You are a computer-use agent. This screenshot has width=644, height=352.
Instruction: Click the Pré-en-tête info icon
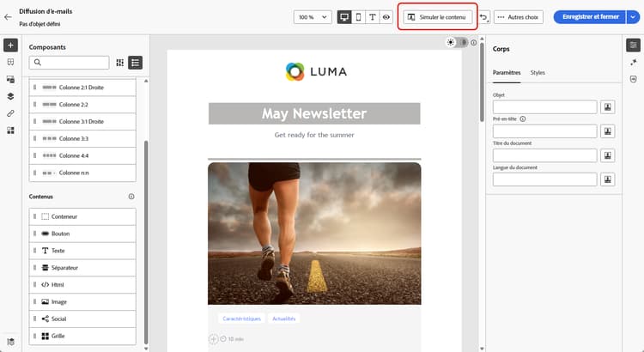tap(522, 118)
